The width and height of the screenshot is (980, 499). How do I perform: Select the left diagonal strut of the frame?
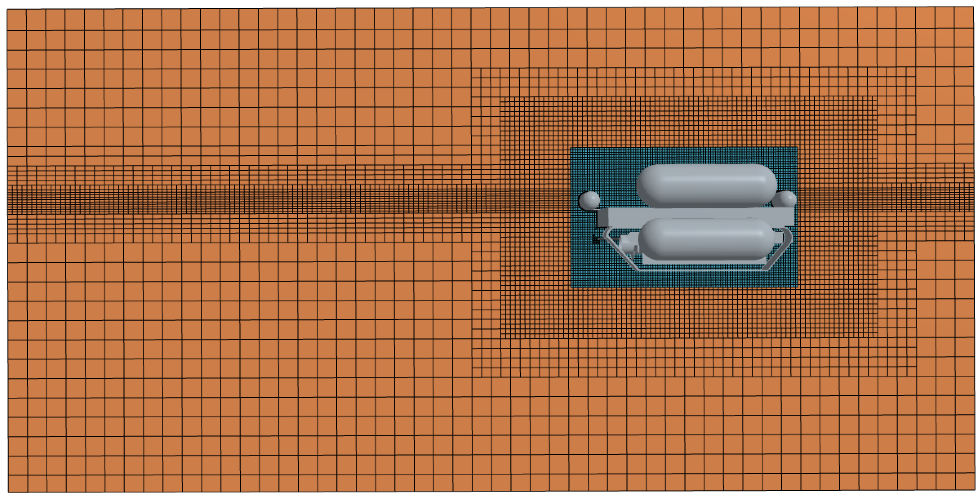click(x=621, y=253)
